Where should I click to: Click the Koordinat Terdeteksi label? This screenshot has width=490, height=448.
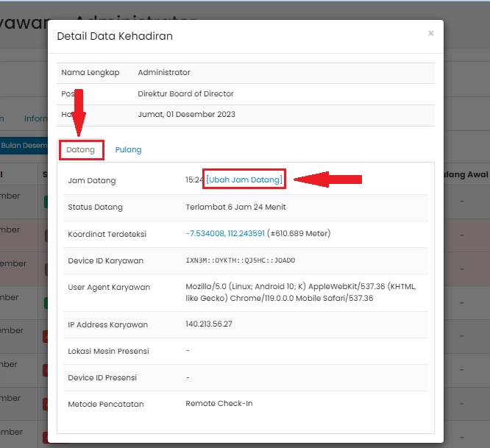(x=107, y=234)
